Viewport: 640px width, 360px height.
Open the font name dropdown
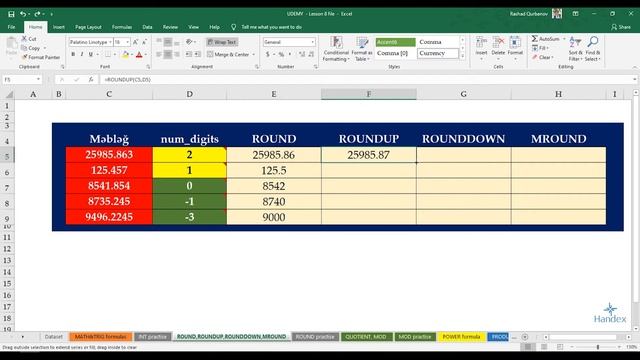tap(110, 42)
